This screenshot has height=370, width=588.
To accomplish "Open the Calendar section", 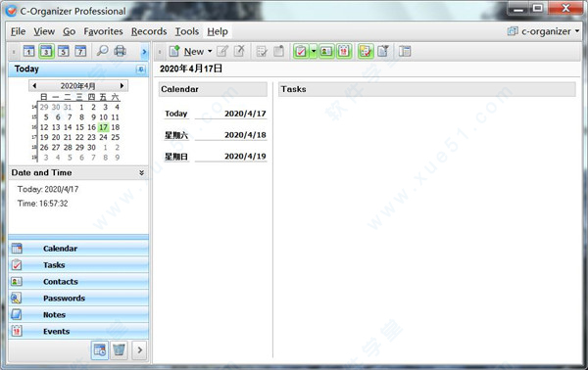I will click(x=78, y=249).
